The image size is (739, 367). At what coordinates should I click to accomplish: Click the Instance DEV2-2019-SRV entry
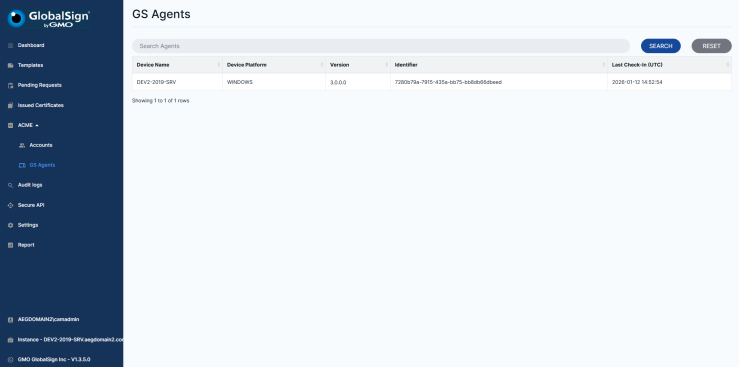(x=70, y=340)
